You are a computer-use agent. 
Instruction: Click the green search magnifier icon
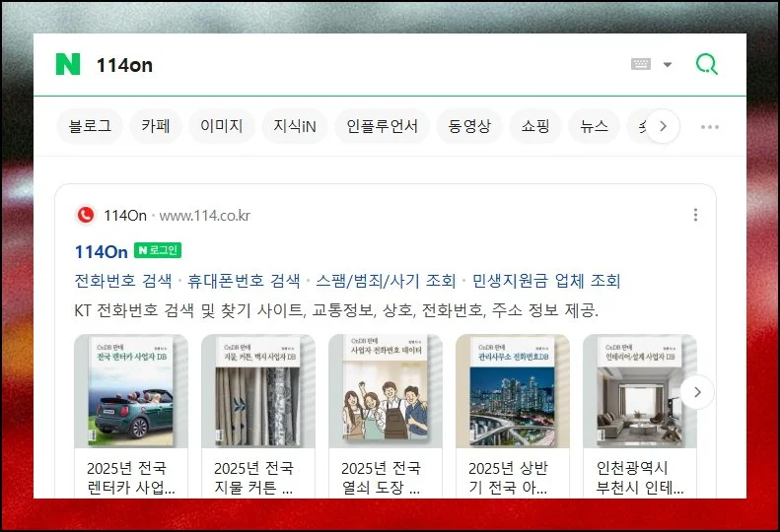pos(706,64)
